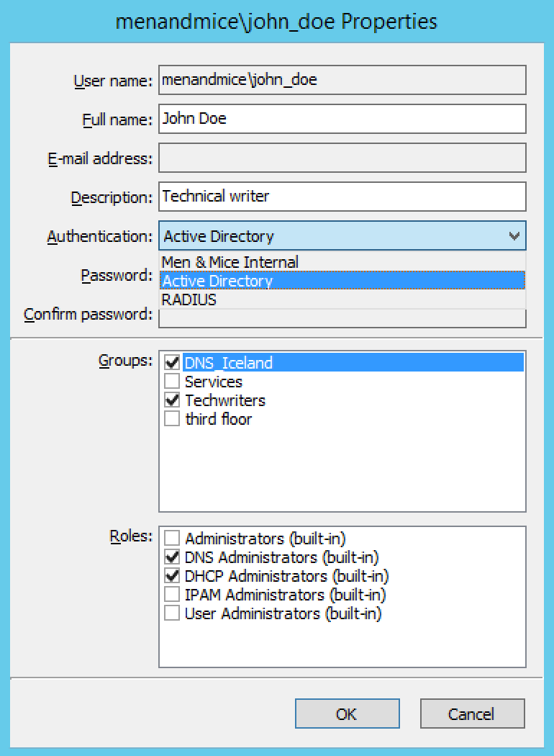Disable the DNS Administrators (built-in) role
554x756 pixels.
pyautogui.click(x=172, y=557)
